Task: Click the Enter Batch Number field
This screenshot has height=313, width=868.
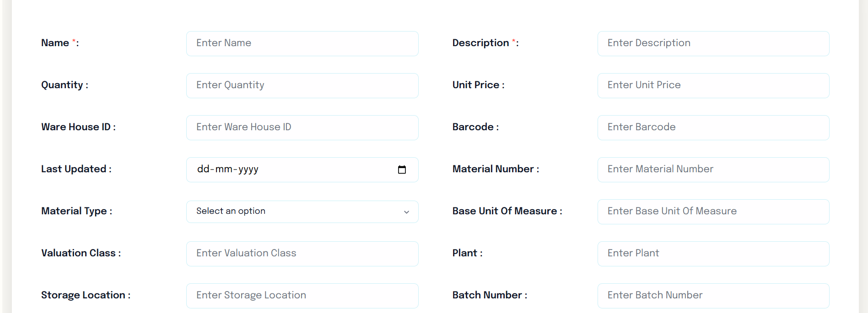Action: (713, 296)
